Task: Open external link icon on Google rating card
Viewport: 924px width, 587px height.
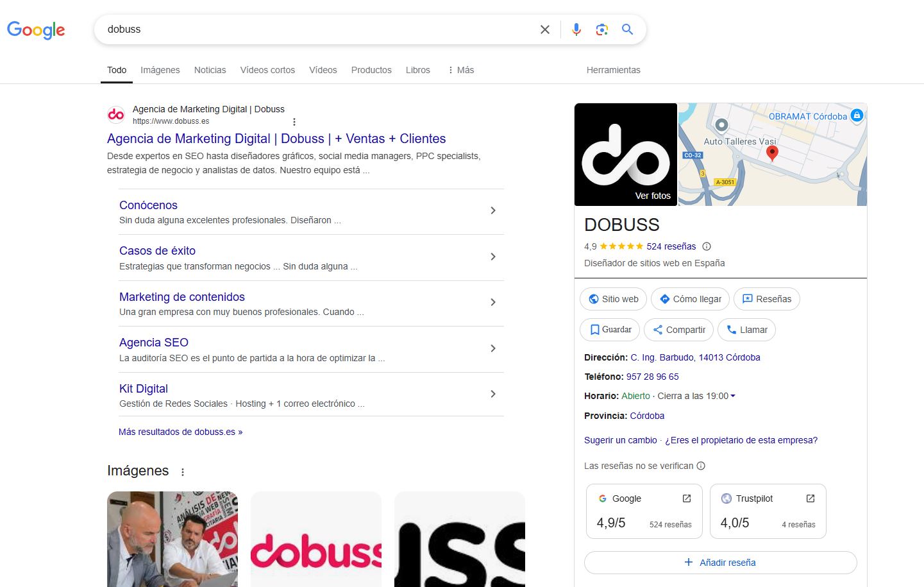Action: [x=687, y=498]
